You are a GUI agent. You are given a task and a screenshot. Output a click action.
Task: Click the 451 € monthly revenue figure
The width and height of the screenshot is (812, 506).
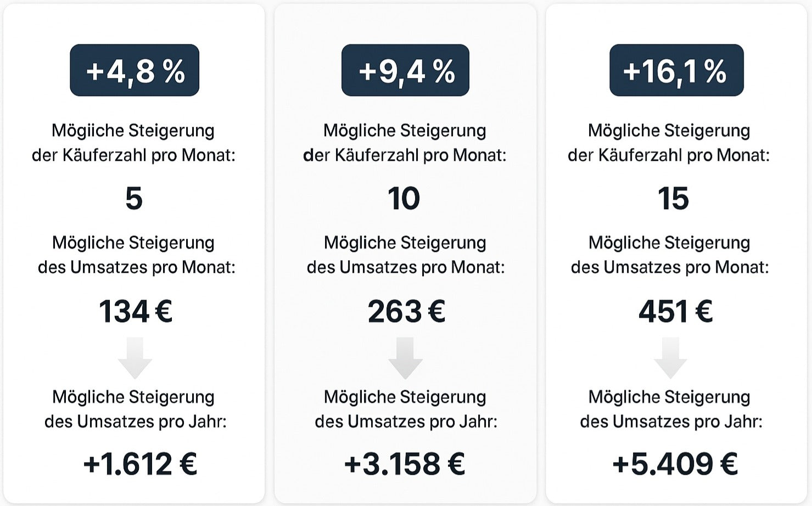[676, 311]
